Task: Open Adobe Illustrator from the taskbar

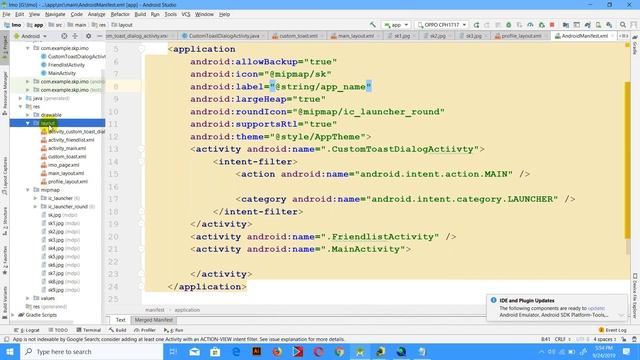Action: pos(257,351)
